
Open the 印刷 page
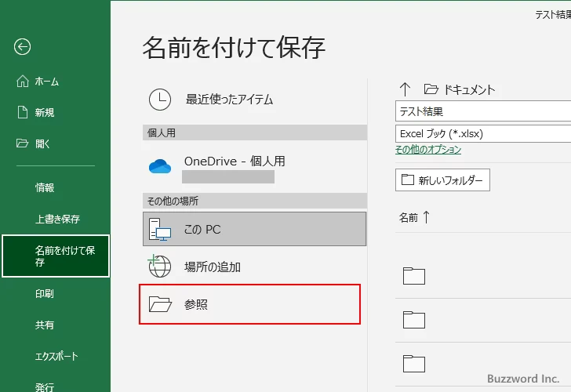coord(45,293)
